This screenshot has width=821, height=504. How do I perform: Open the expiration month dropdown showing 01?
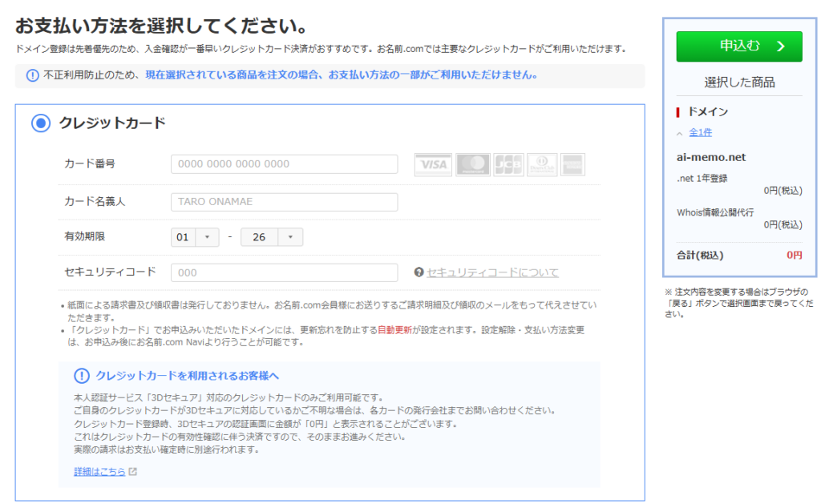[195, 237]
